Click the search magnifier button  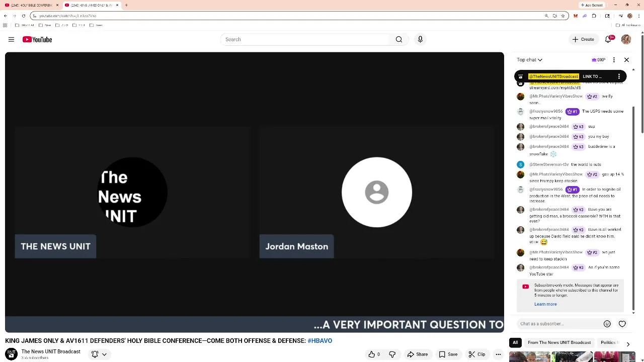tap(399, 39)
